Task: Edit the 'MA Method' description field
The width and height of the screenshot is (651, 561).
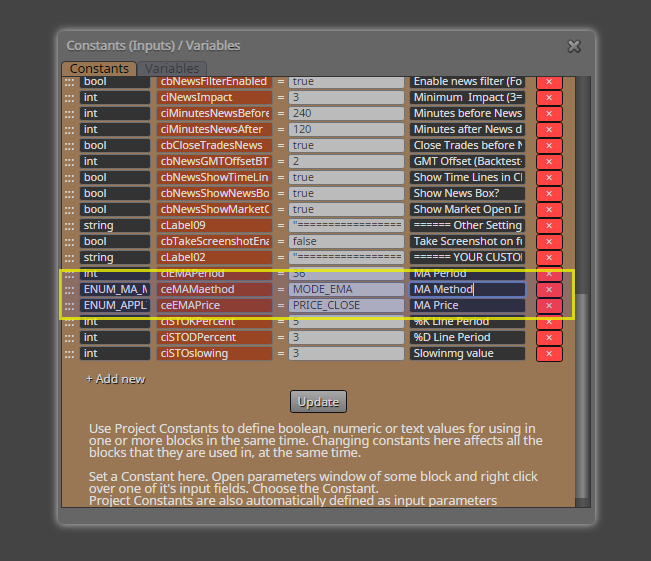Action: tap(467, 289)
